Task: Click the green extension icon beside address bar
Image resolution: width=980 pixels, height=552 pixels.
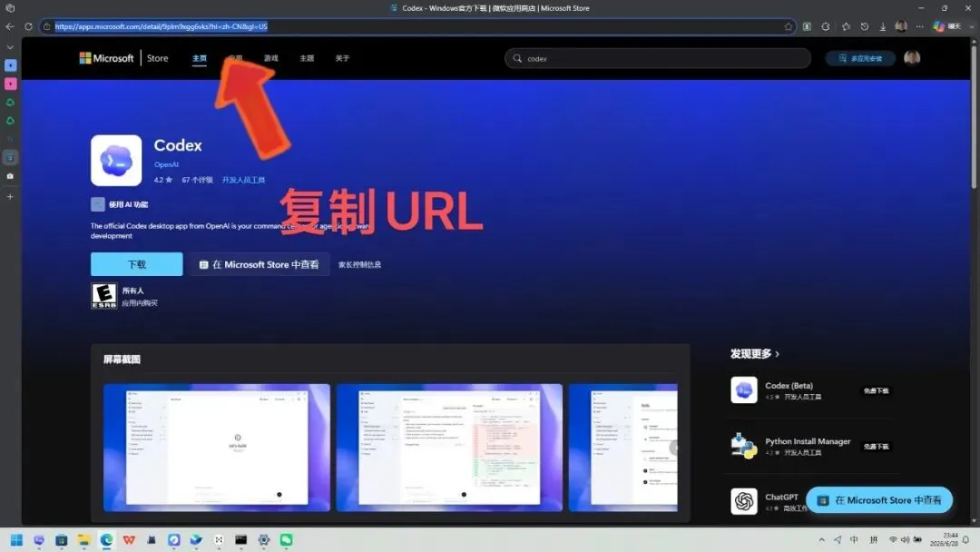Action: (807, 26)
